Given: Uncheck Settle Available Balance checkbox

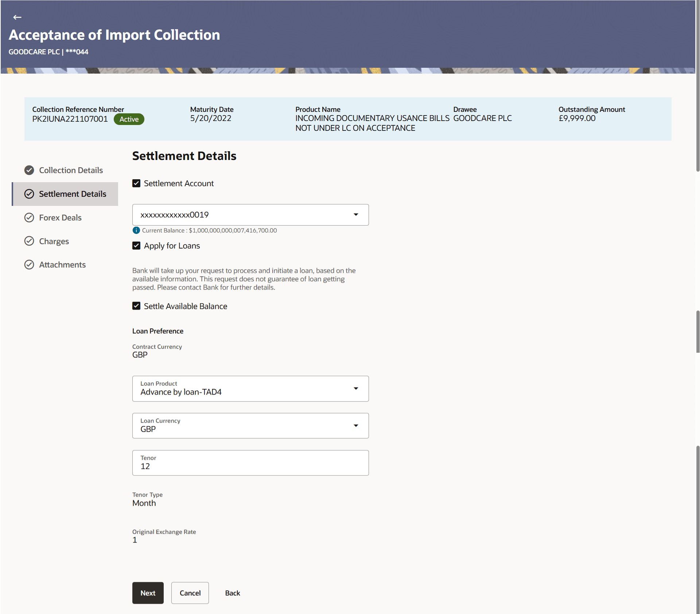Looking at the screenshot, I should tap(136, 306).
